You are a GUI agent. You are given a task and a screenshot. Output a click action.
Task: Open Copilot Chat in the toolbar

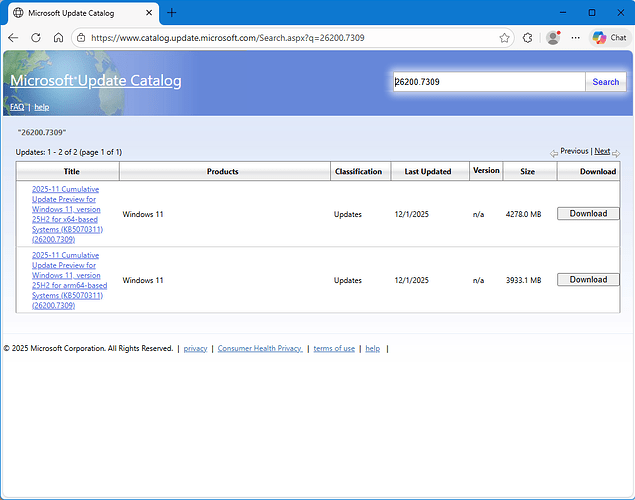[x=609, y=38]
